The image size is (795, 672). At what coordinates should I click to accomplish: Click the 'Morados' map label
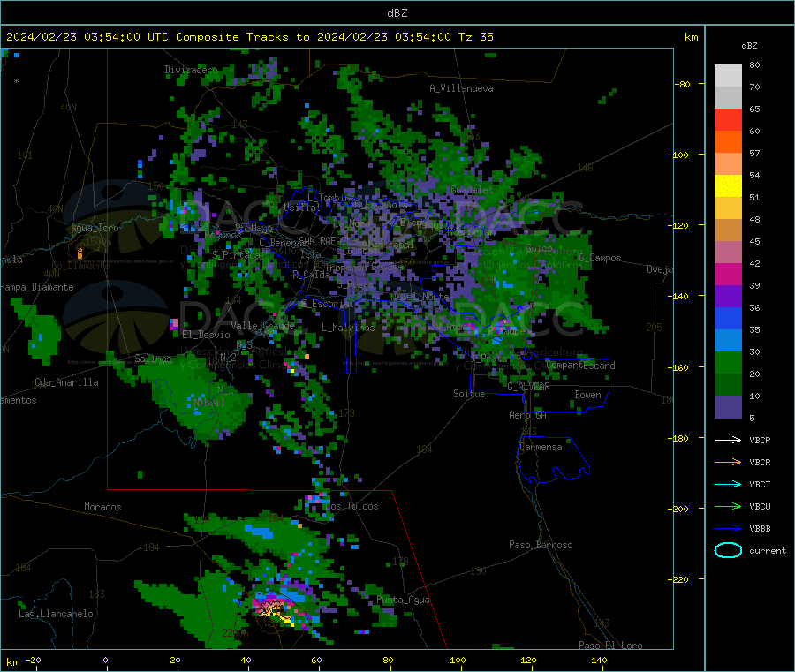[102, 507]
